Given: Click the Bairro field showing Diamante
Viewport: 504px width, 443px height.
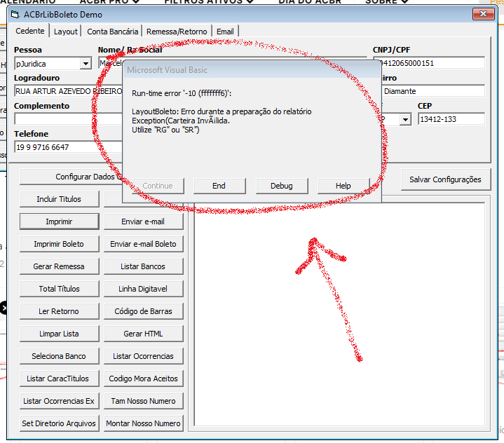Looking at the screenshot, I should 433,91.
